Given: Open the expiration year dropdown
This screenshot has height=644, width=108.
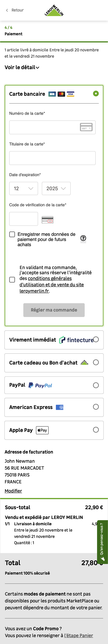Looking at the screenshot, I should coord(56,188).
